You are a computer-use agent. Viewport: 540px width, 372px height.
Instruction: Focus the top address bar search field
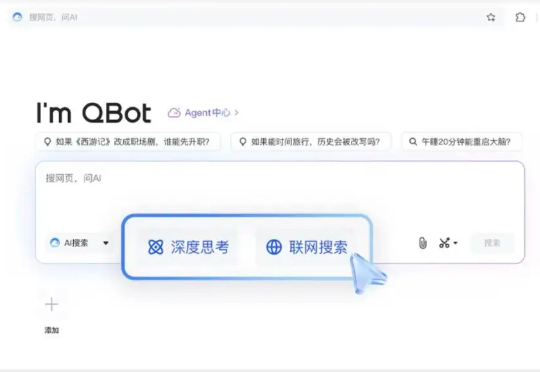point(255,17)
